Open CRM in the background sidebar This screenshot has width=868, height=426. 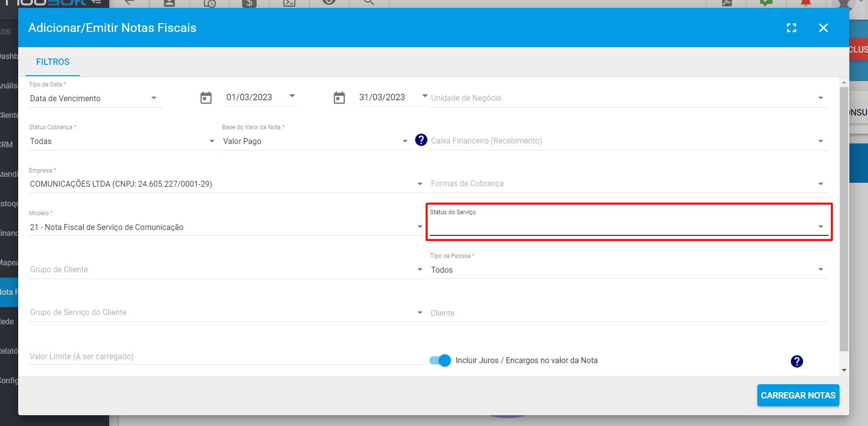point(7,144)
